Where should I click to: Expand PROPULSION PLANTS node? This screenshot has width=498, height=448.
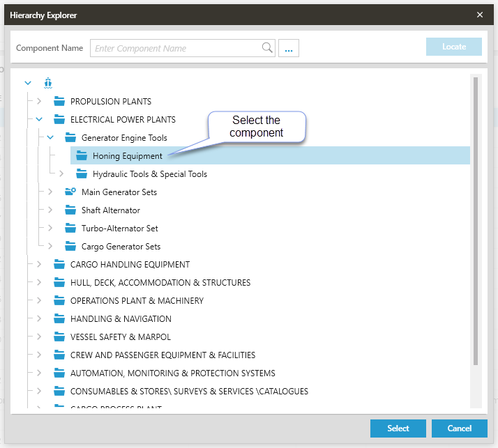pos(39,101)
